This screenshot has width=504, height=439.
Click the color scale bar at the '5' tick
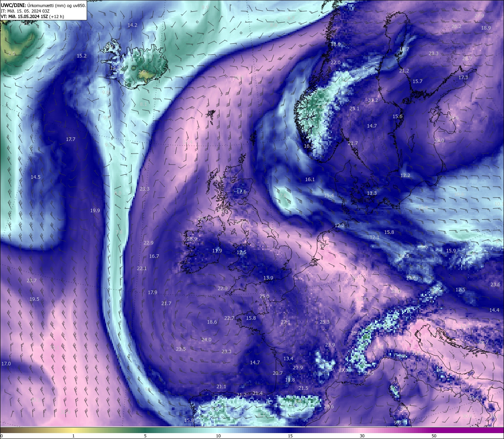click(145, 430)
